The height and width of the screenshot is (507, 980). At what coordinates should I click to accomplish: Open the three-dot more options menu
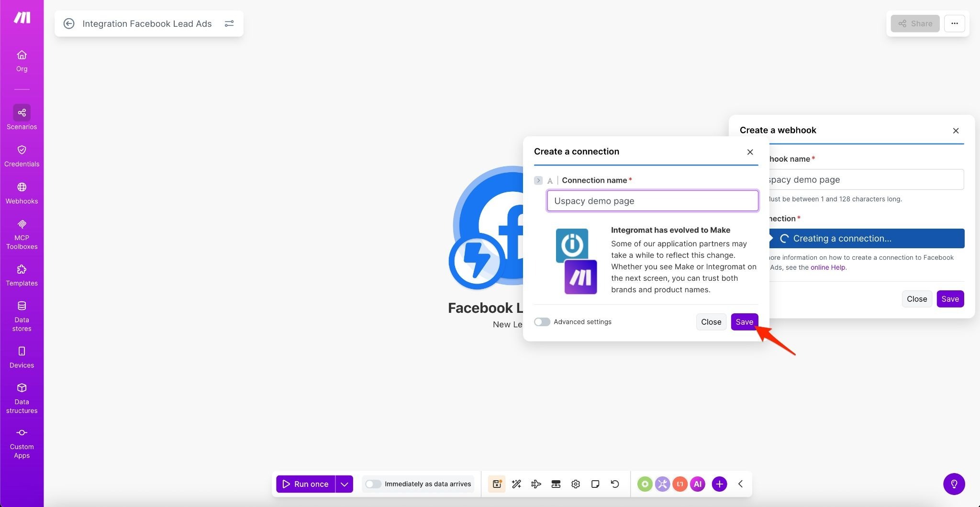tap(954, 23)
